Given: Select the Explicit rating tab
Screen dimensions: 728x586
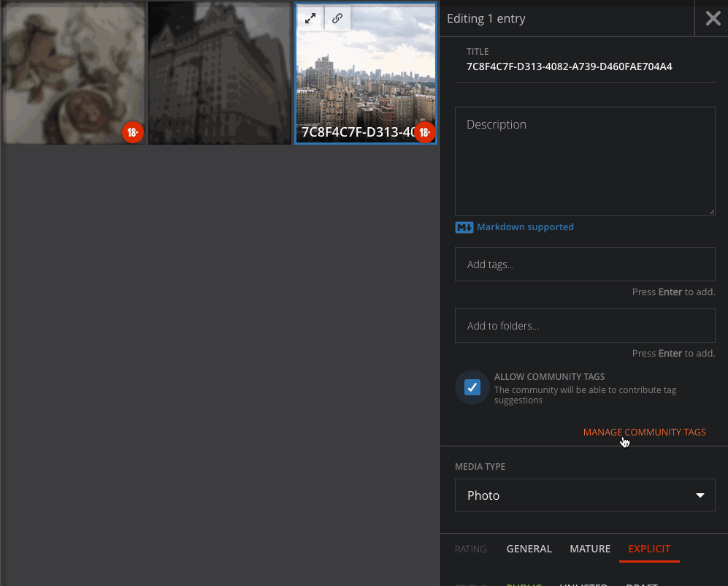Looking at the screenshot, I should [x=649, y=548].
